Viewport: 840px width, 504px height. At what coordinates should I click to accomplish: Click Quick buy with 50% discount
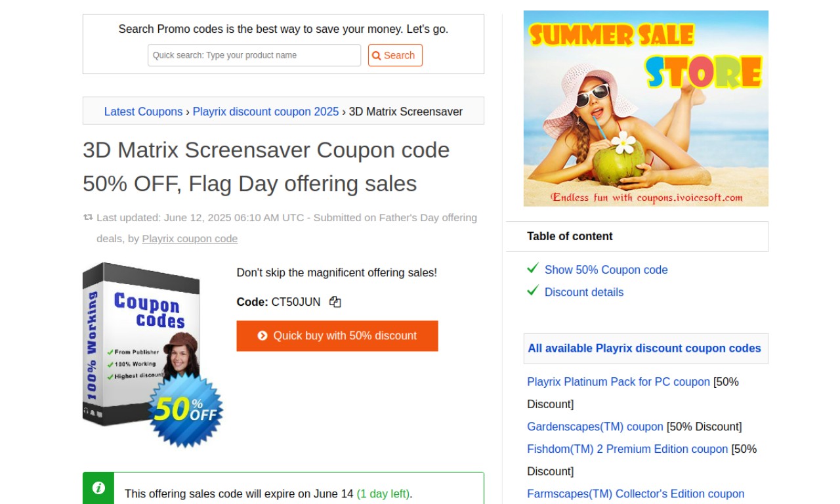pyautogui.click(x=337, y=336)
